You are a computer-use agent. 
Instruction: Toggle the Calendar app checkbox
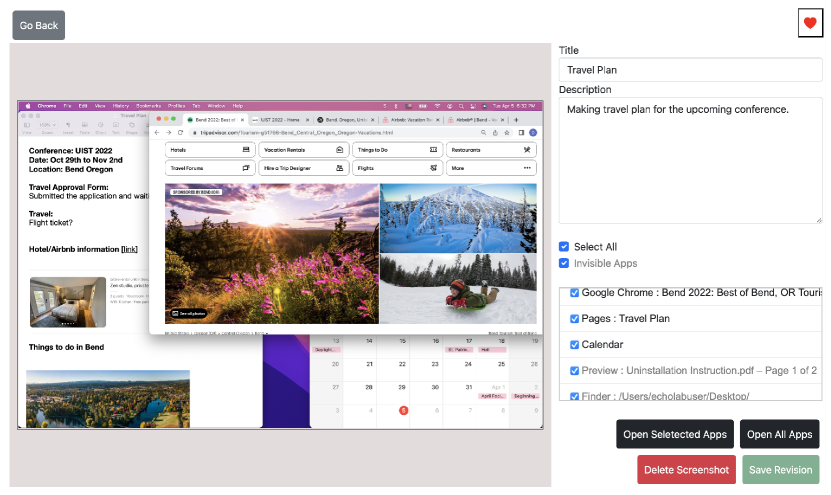coord(574,344)
